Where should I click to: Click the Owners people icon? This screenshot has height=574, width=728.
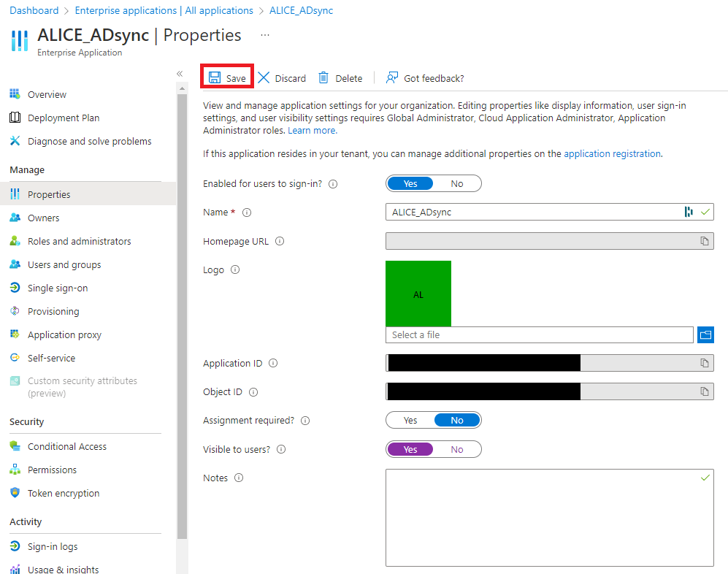coord(15,218)
